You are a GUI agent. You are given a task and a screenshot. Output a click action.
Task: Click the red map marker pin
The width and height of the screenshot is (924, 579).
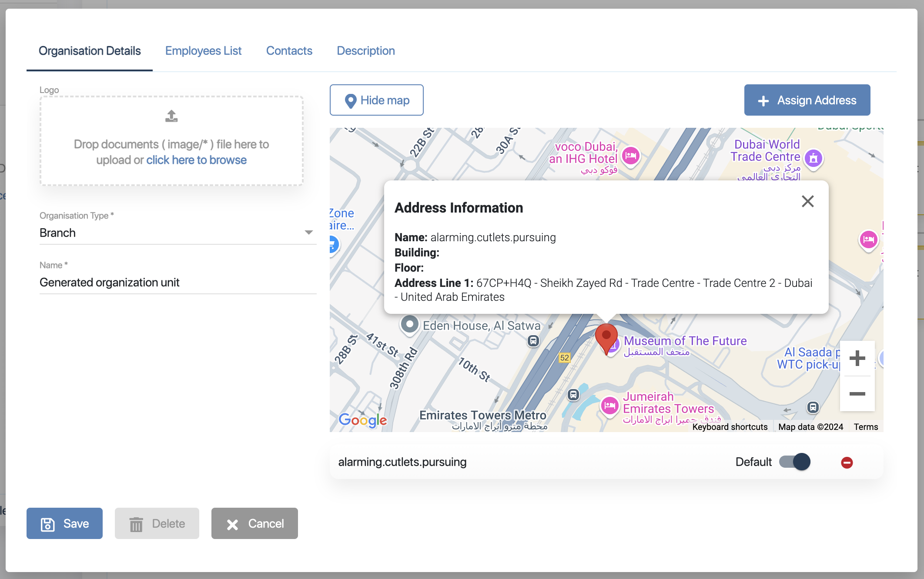606,339
